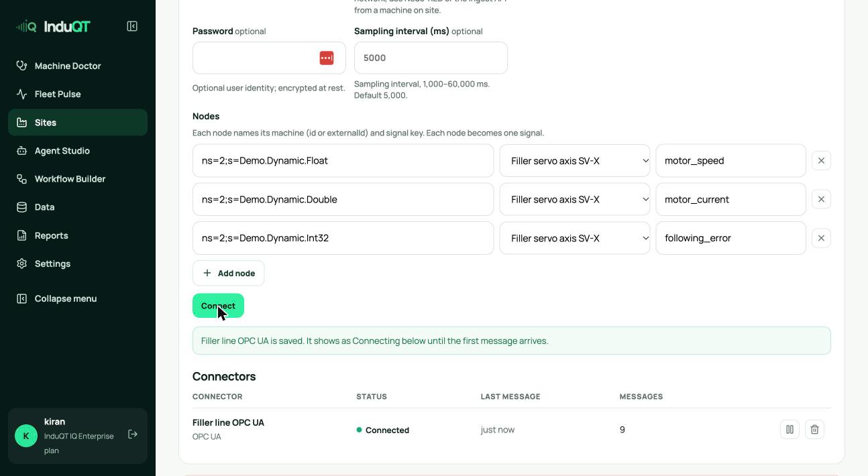Click the CONNECTOR column header
868x476 pixels.
coord(217,396)
